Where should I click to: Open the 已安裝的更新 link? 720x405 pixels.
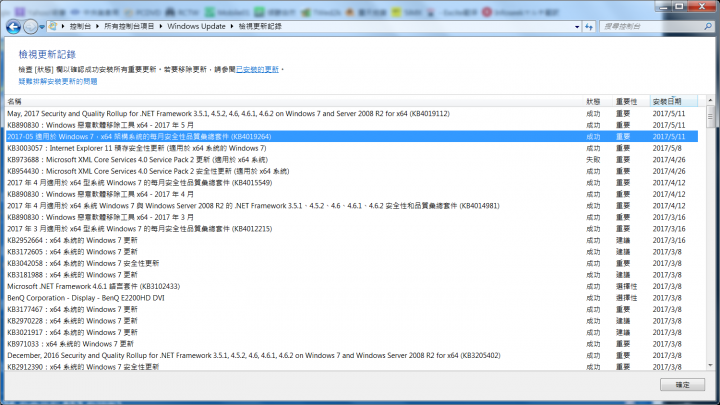[257, 69]
